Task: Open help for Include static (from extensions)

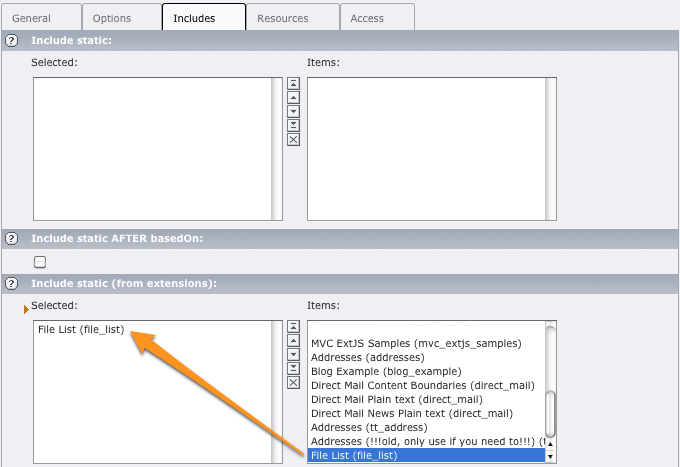Action: [12, 283]
